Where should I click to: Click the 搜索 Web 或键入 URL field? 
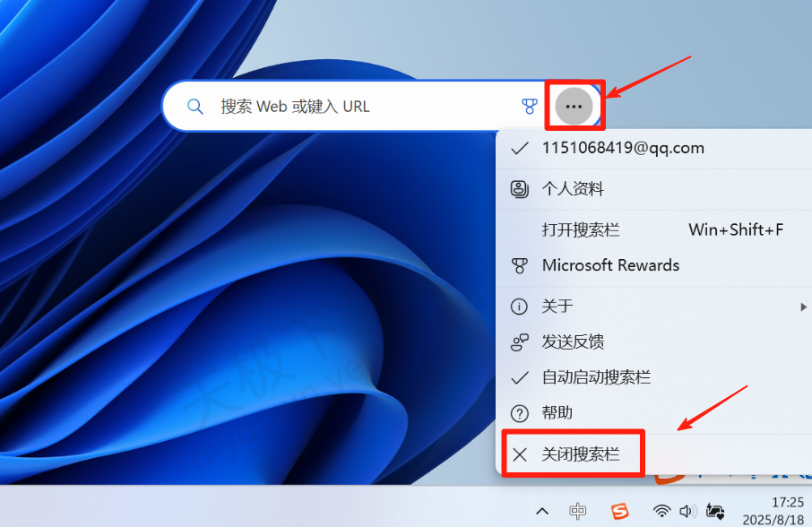[358, 107]
